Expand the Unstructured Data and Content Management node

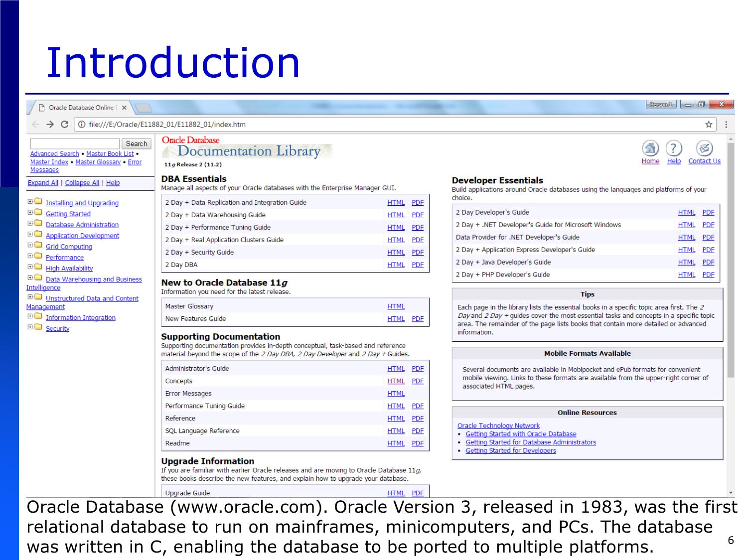(30, 297)
